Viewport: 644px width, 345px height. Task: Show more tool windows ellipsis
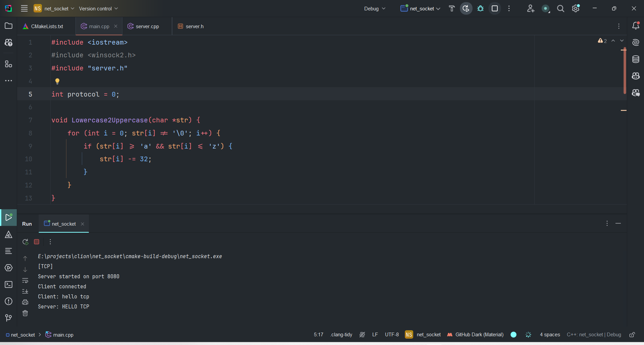[9, 80]
